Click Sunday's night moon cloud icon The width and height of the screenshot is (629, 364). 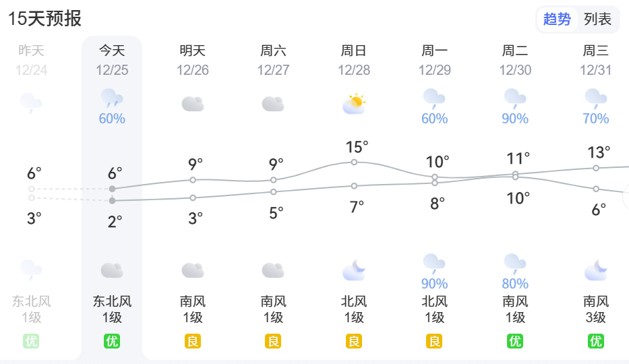(354, 271)
